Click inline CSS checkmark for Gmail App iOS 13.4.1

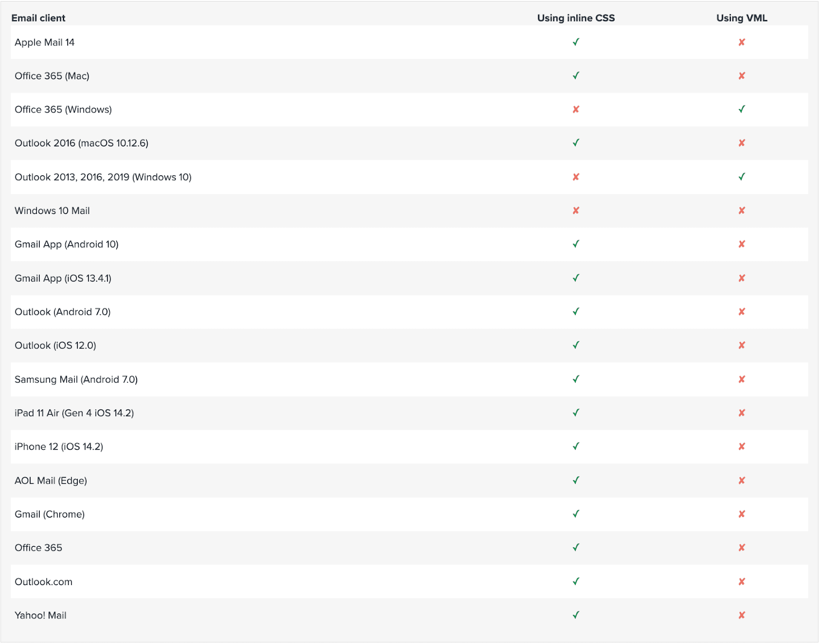pos(576,278)
